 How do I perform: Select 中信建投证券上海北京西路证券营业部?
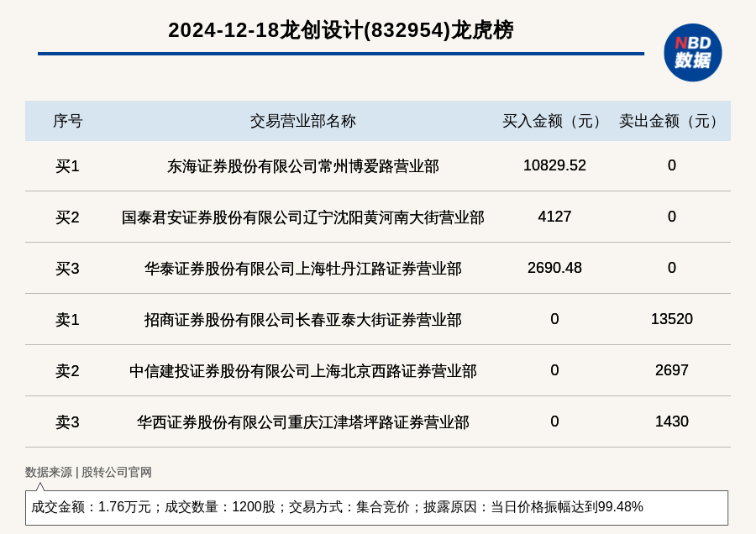(x=302, y=370)
